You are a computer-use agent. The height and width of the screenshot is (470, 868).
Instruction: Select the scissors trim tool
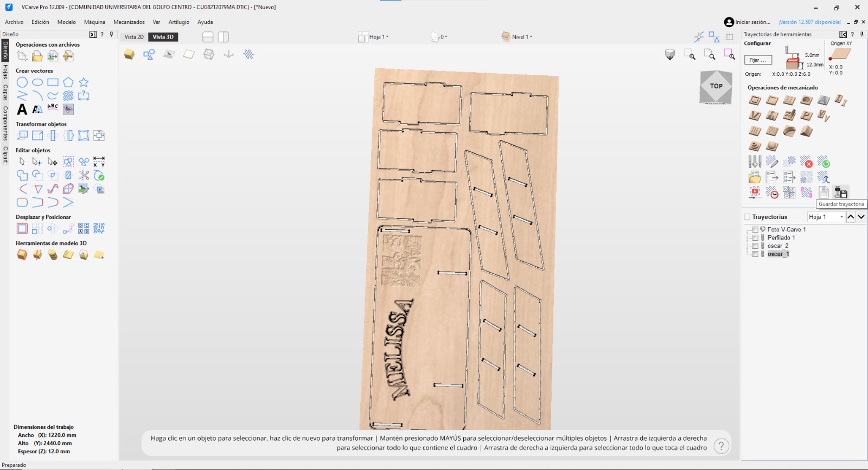coord(84,175)
